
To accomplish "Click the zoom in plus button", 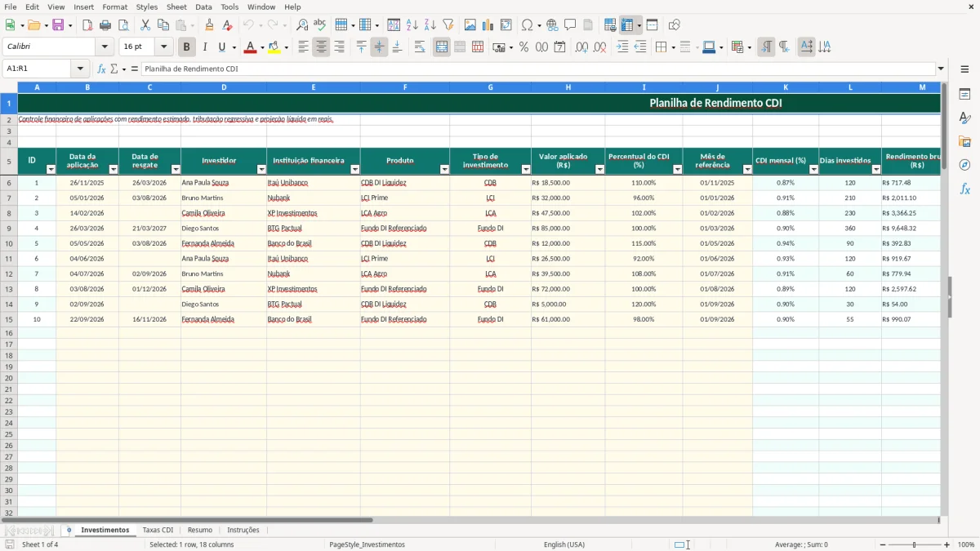I will [947, 544].
